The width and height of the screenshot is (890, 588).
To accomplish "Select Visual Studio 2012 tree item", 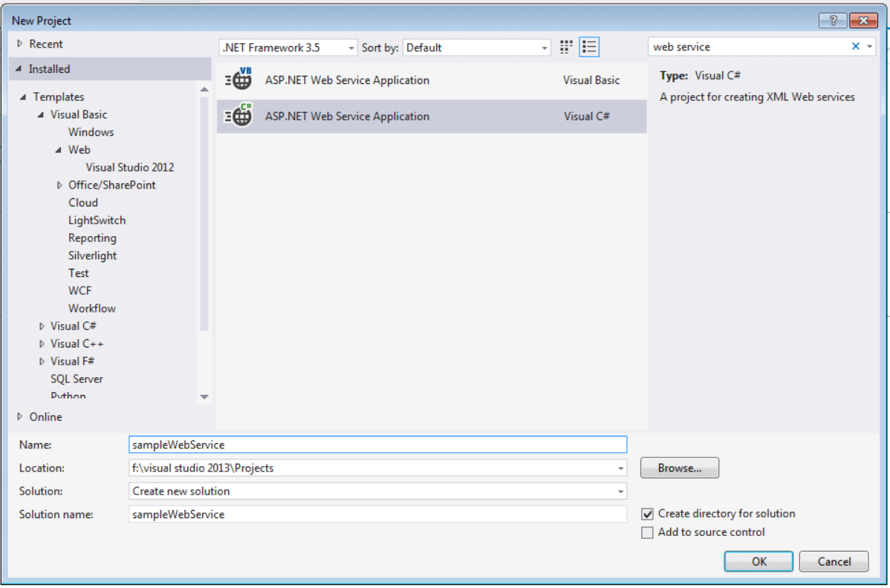I will pos(130,167).
